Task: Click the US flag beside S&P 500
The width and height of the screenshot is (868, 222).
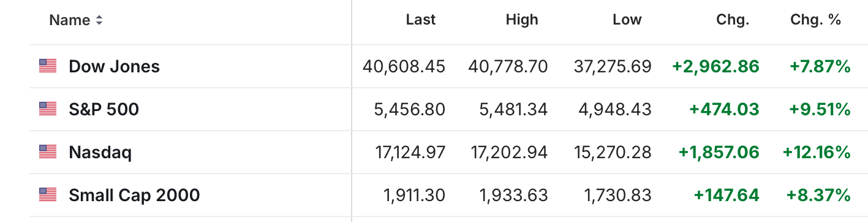Action: pyautogui.click(x=48, y=109)
